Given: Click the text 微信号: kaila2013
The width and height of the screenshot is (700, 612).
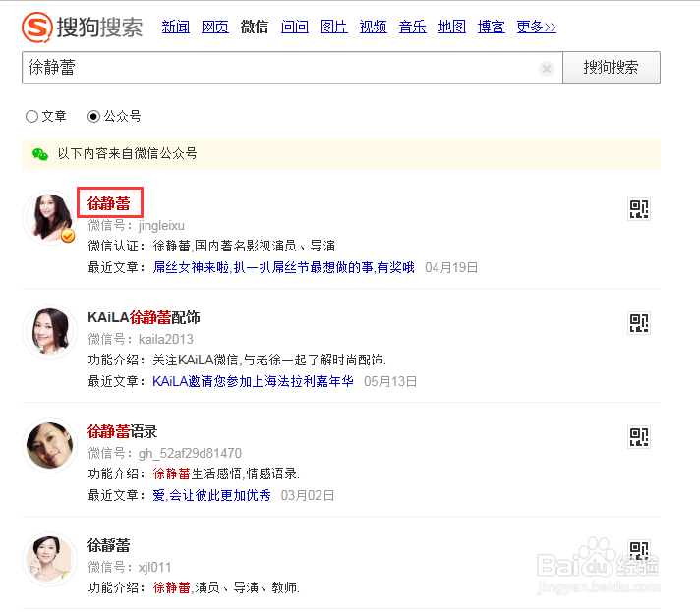Looking at the screenshot, I should [x=141, y=339].
